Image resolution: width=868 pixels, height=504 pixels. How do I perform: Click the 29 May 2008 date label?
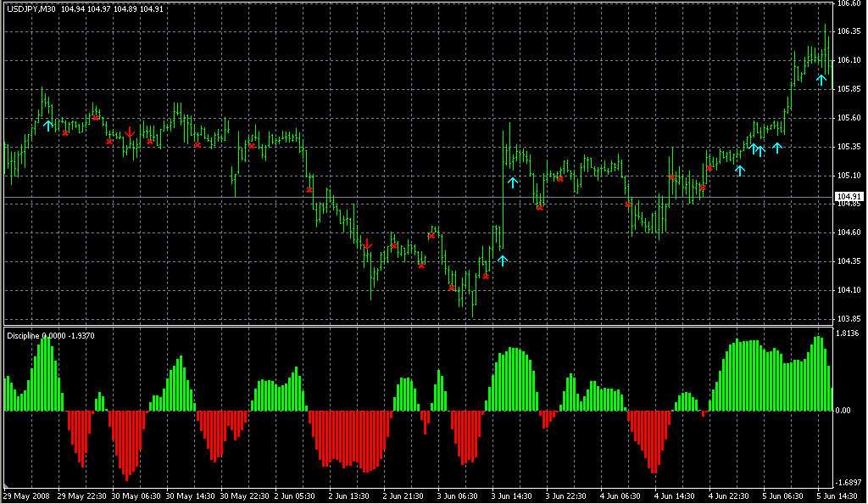pos(25,496)
